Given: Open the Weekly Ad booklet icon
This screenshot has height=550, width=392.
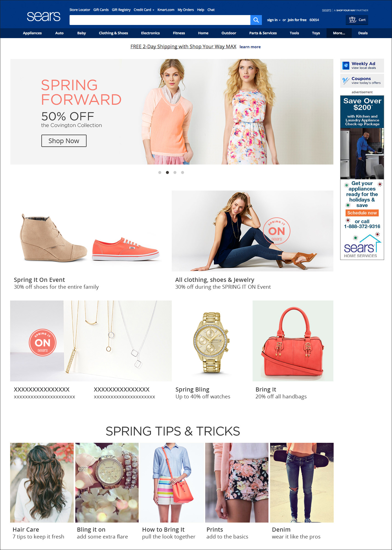Looking at the screenshot, I should coord(346,66).
